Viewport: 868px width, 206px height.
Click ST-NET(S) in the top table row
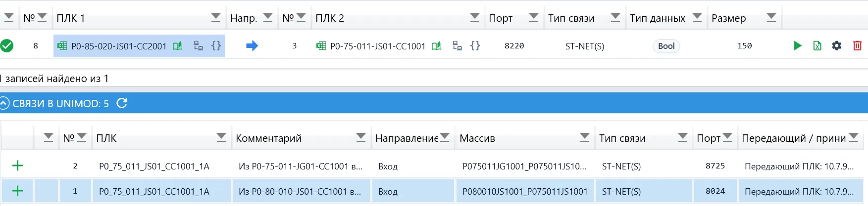click(585, 46)
